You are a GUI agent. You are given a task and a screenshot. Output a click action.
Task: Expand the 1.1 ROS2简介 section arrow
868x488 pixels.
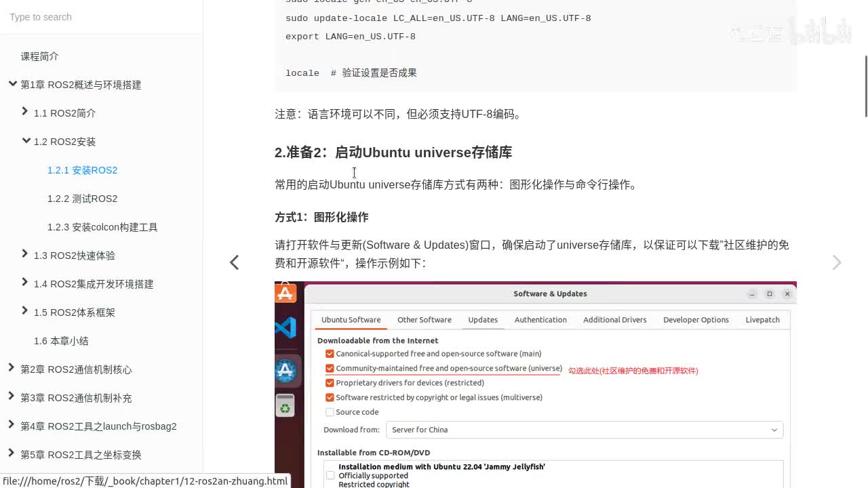(x=25, y=112)
